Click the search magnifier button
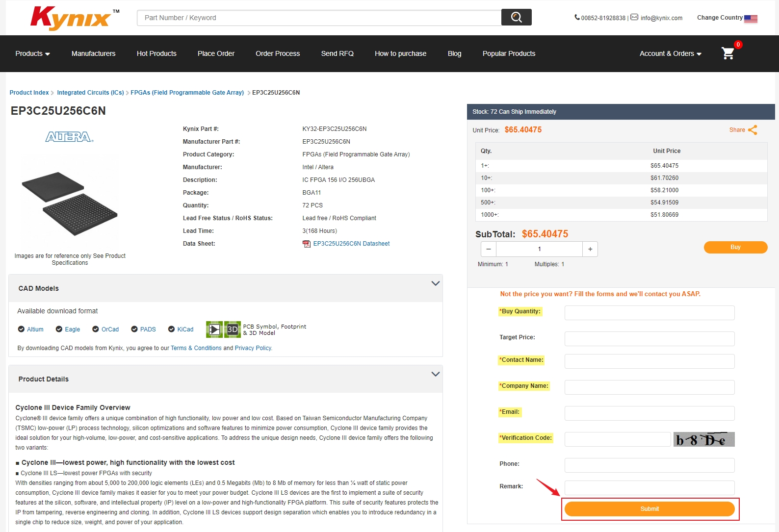The image size is (779, 532). (x=516, y=18)
